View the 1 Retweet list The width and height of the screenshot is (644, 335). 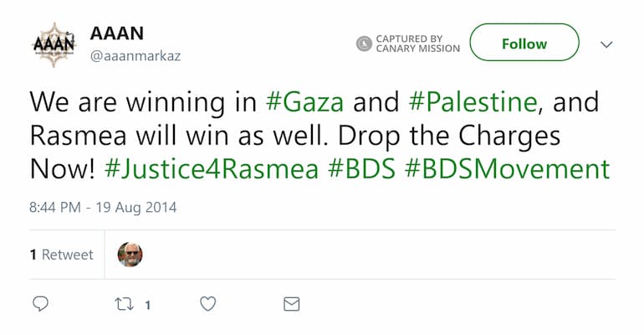62,255
